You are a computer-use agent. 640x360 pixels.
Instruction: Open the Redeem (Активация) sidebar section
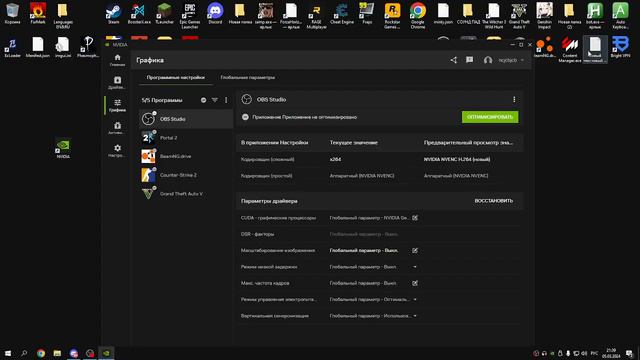[117, 128]
